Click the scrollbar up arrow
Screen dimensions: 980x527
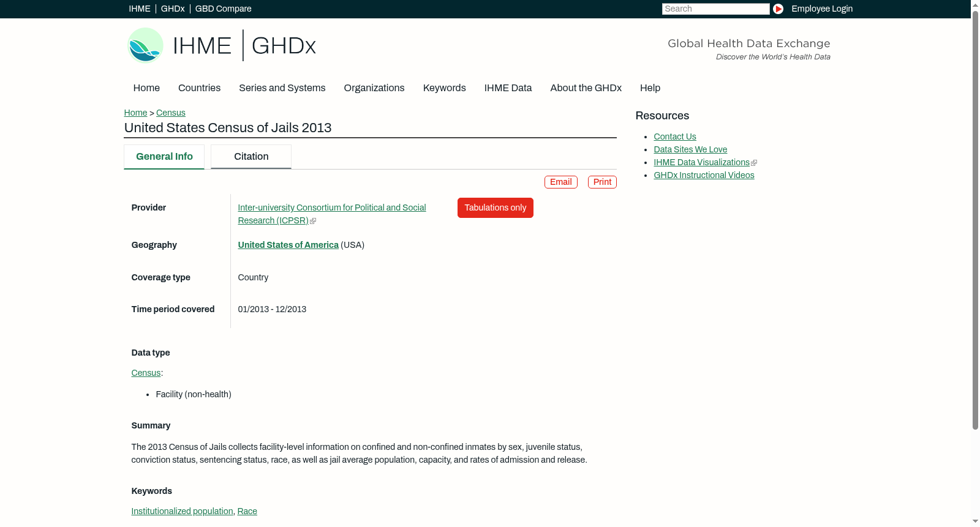[975, 4]
